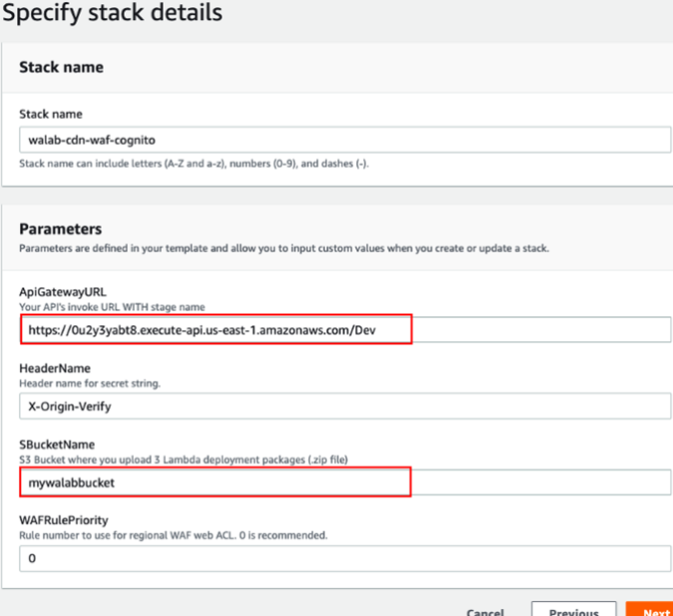Viewport: 673px width, 616px height.
Task: Select the HeaderName field with X-Origin-Verify
Action: coord(344,406)
